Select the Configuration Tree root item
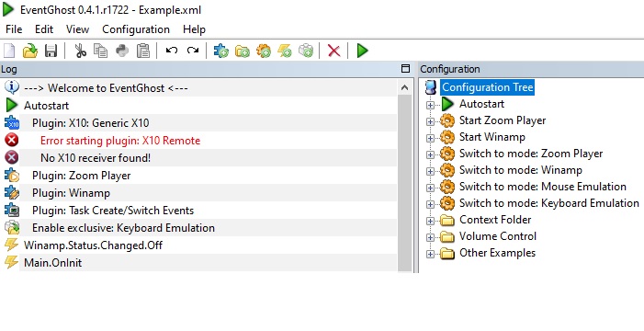 (487, 87)
